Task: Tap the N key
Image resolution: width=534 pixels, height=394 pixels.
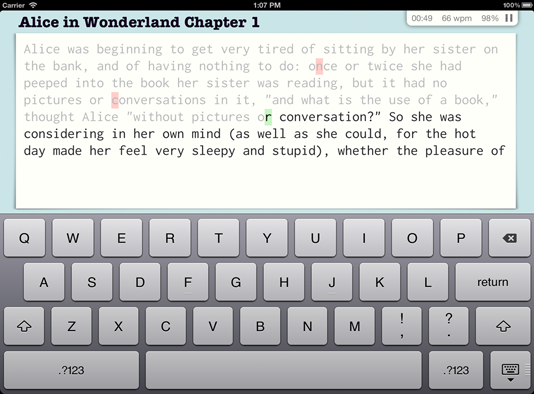Action: 307,326
